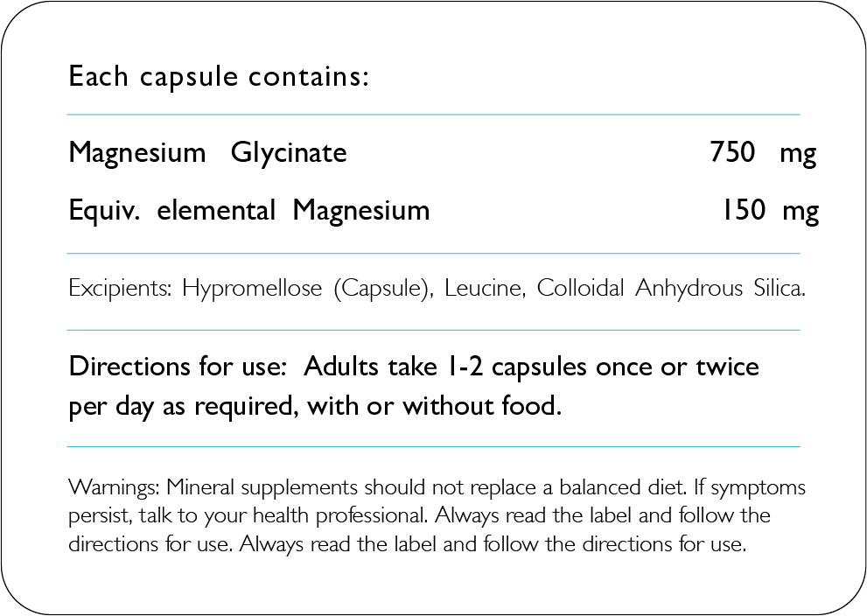This screenshot has width=867, height=616.
Task: Select the "Colloidal Anhydrous Silica" text
Action: [x=669, y=289]
